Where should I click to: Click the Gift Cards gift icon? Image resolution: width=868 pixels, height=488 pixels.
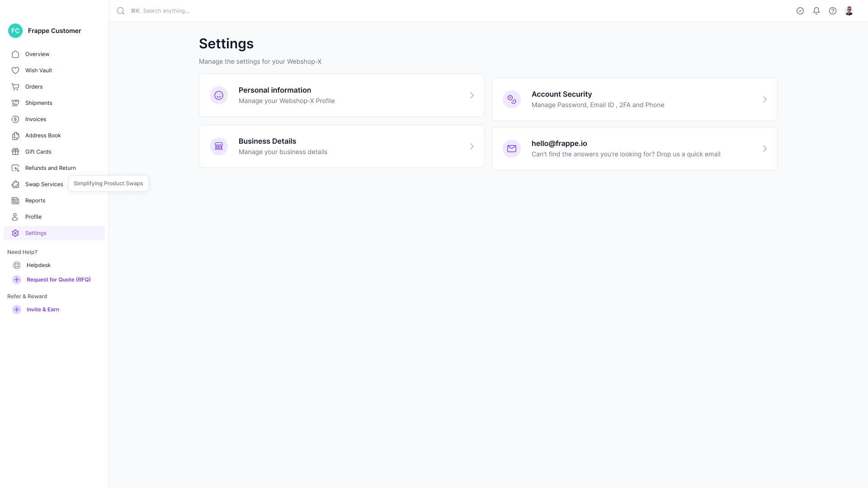pyautogui.click(x=15, y=152)
